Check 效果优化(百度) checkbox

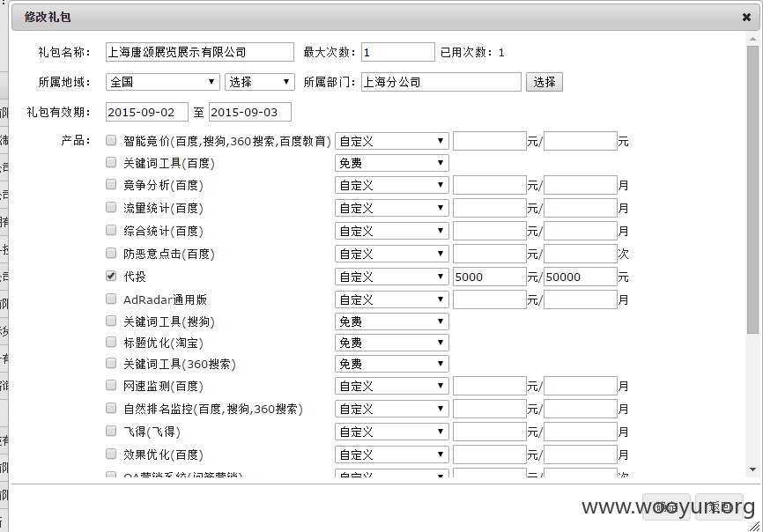click(111, 454)
